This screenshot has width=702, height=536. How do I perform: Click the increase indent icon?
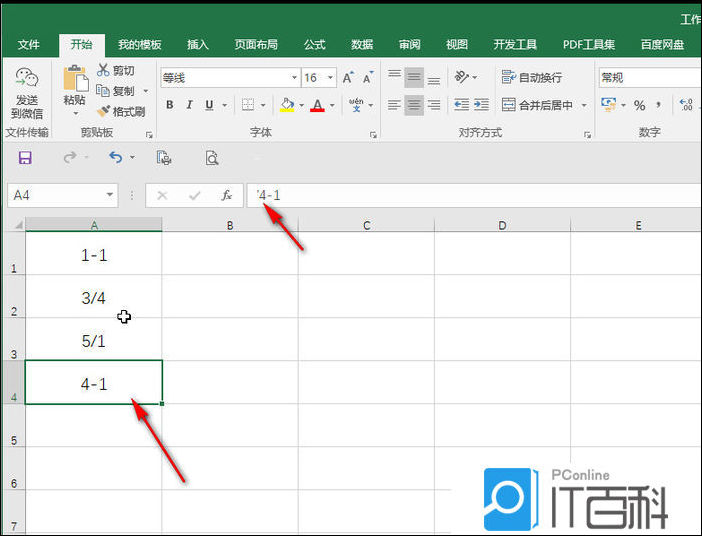481,105
